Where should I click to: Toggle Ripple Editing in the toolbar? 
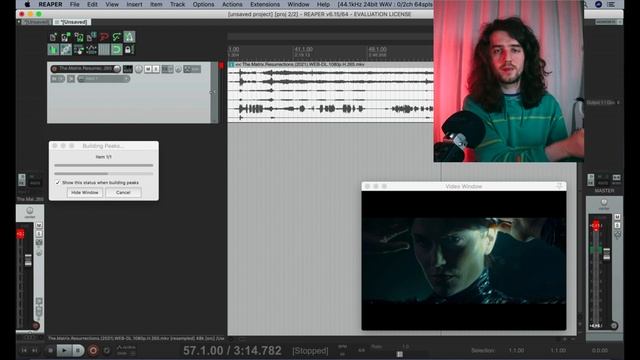[78, 50]
